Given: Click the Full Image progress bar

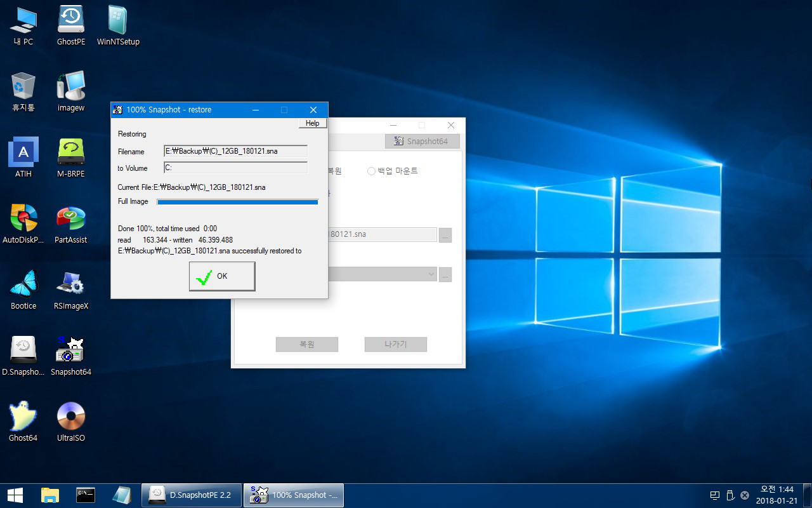Looking at the screenshot, I should [x=237, y=202].
